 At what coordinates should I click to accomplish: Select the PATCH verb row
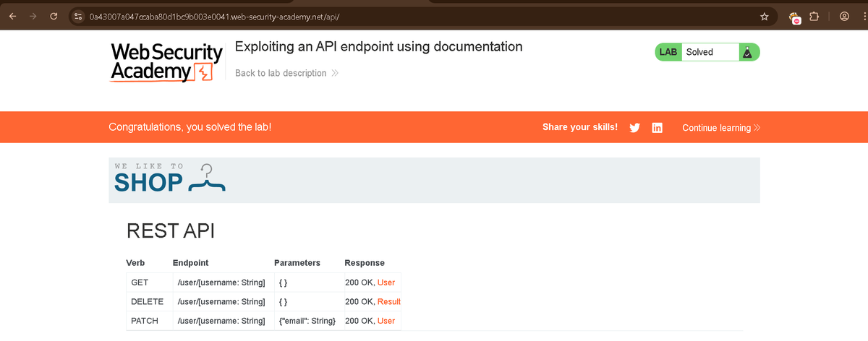click(263, 320)
